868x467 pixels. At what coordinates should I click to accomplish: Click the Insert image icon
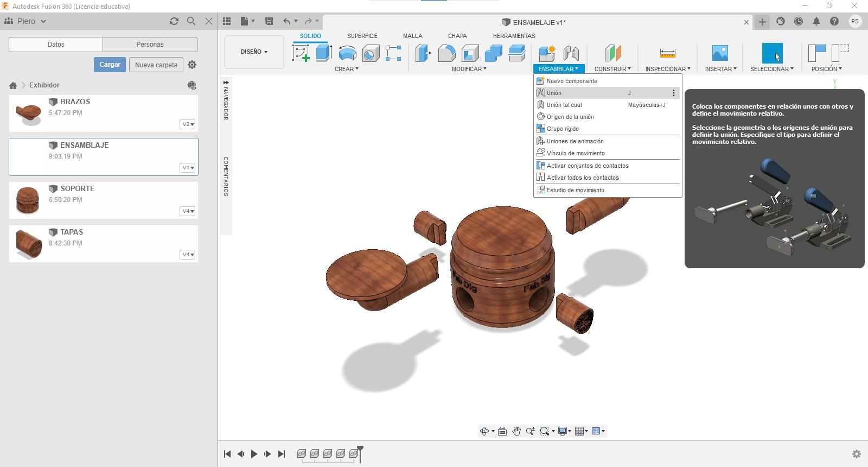pos(720,53)
